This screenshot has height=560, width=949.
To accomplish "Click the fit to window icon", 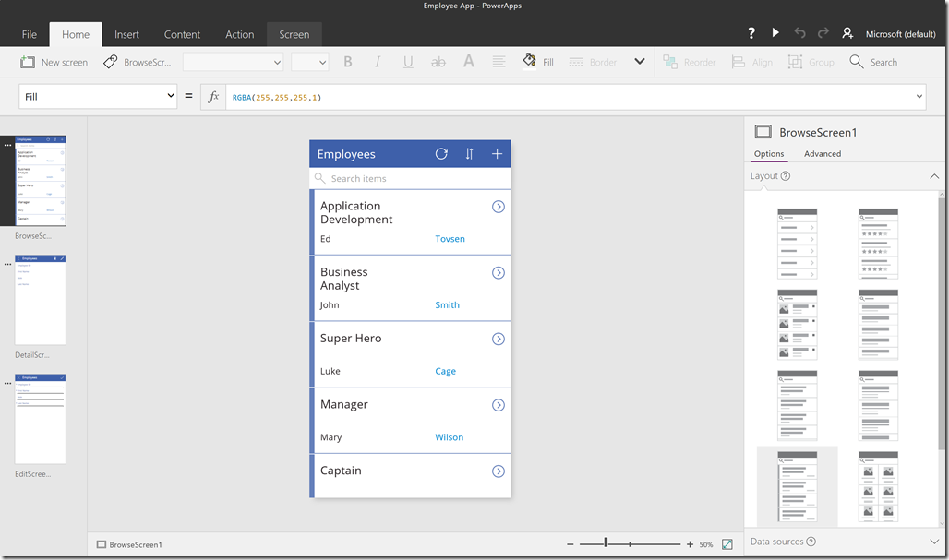I will click(x=727, y=544).
